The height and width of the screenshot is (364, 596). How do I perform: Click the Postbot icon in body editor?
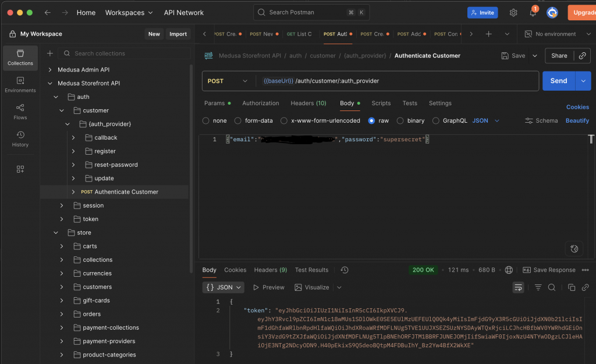(574, 249)
